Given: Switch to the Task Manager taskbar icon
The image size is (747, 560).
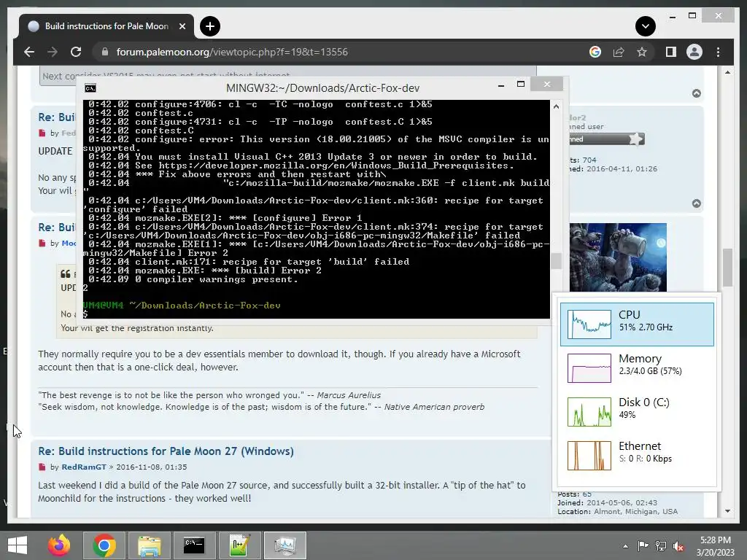Looking at the screenshot, I should pyautogui.click(x=285, y=545).
